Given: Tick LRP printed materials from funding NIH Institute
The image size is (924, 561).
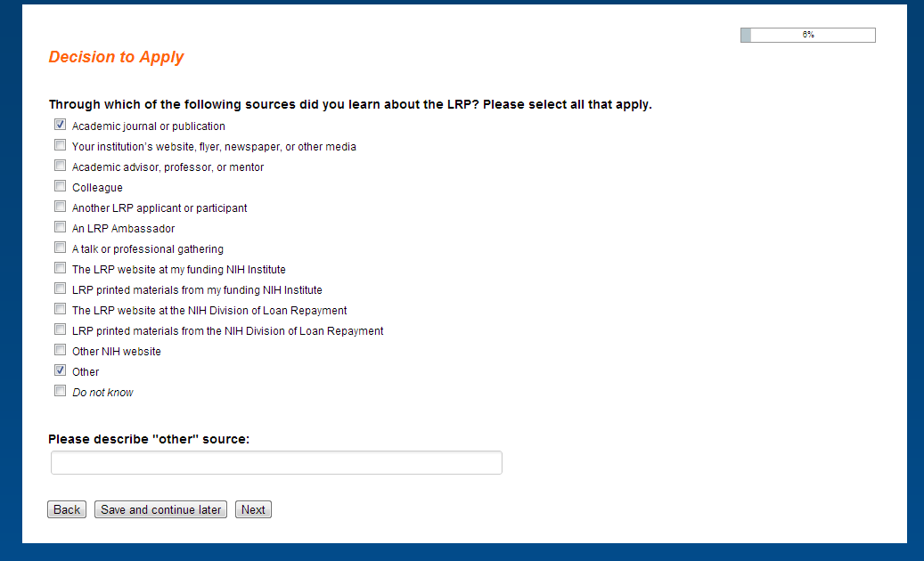Looking at the screenshot, I should 60,289.
